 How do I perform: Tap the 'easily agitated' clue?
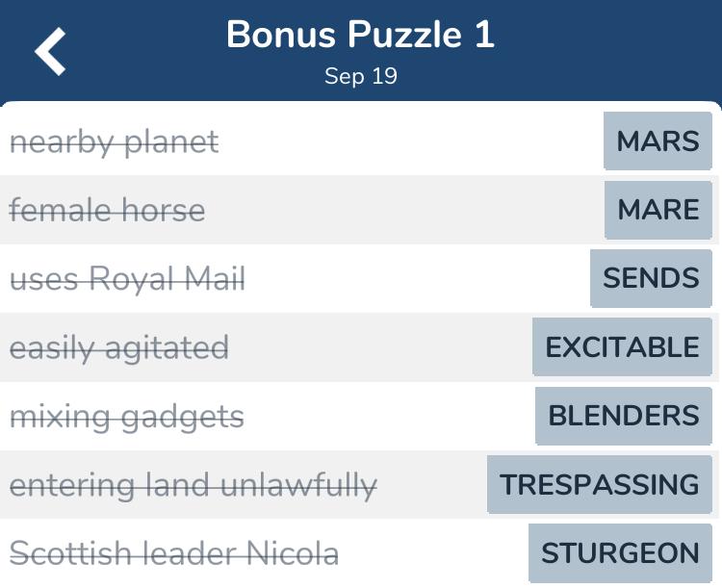[x=118, y=348]
